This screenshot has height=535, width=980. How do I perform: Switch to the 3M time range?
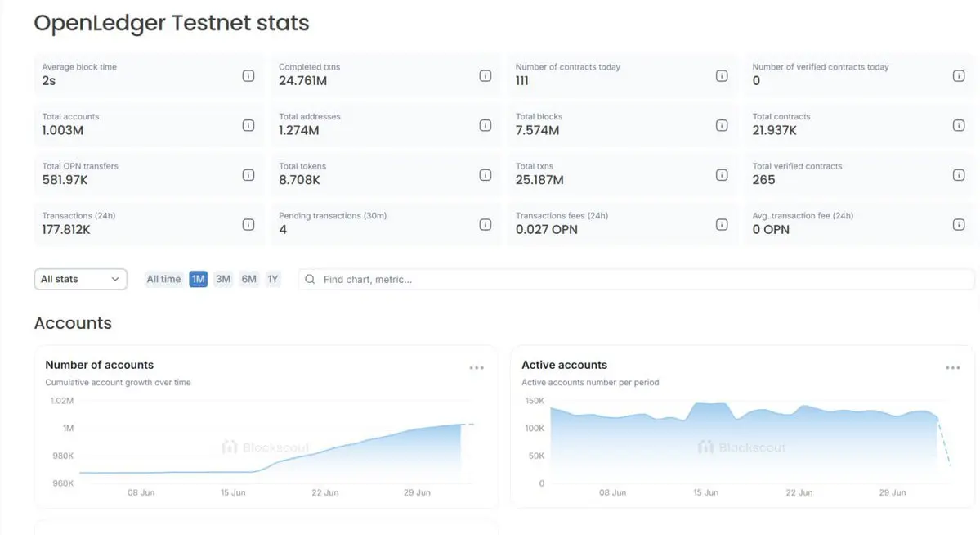pos(223,279)
